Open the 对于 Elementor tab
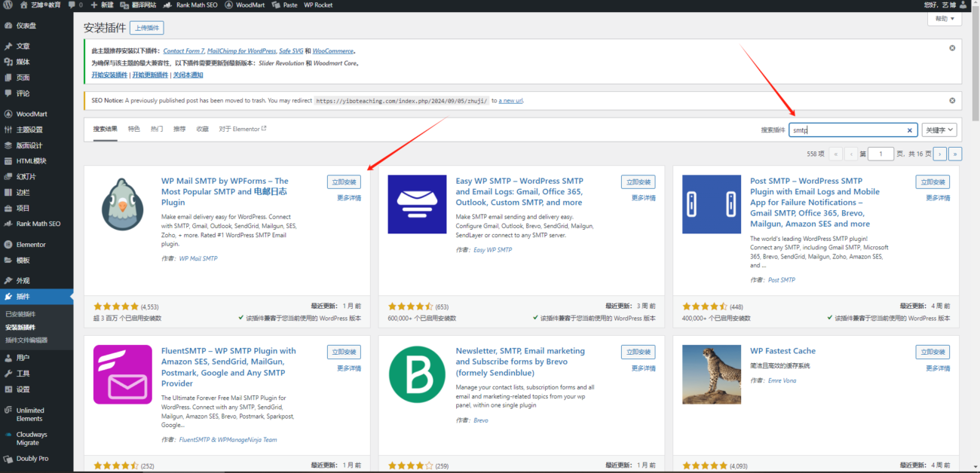The width and height of the screenshot is (980, 473). (x=243, y=129)
